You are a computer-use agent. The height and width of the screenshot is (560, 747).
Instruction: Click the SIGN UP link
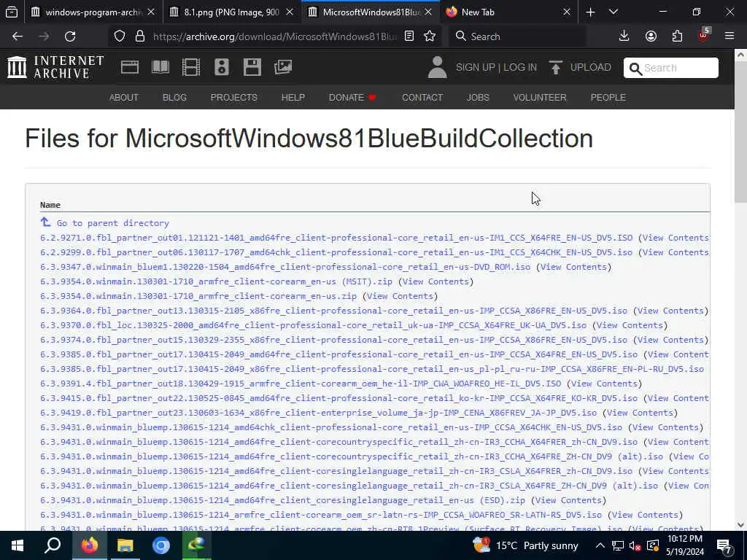[476, 67]
